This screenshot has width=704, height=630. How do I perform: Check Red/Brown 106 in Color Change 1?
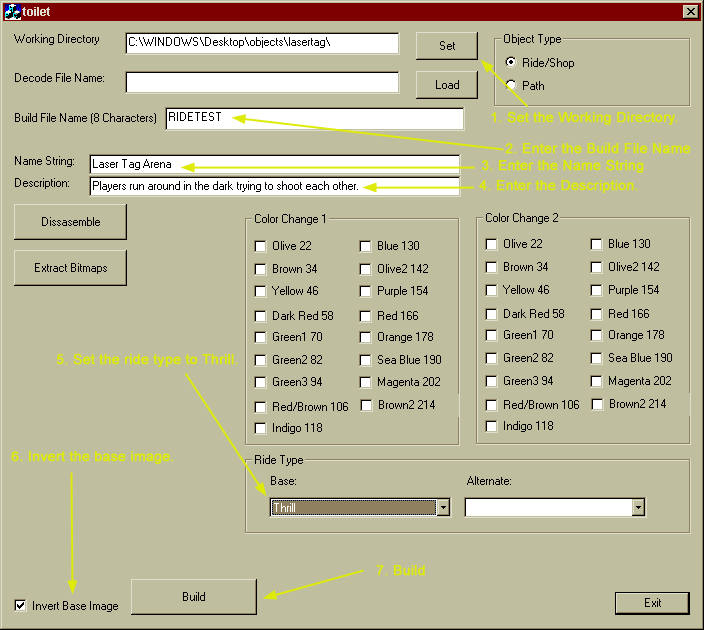[x=260, y=407]
